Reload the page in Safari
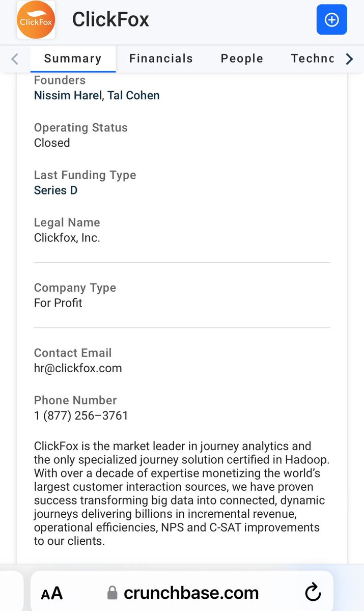 coord(313,593)
